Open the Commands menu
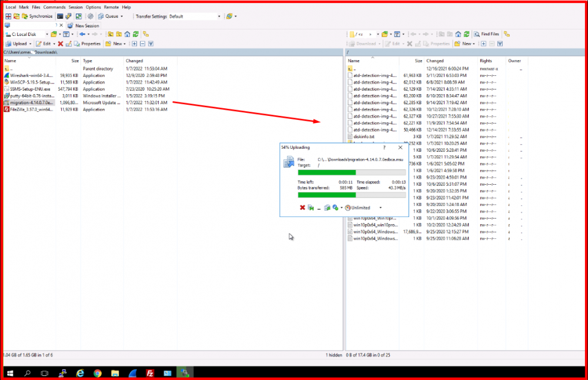This screenshot has height=380, width=588. (x=54, y=7)
